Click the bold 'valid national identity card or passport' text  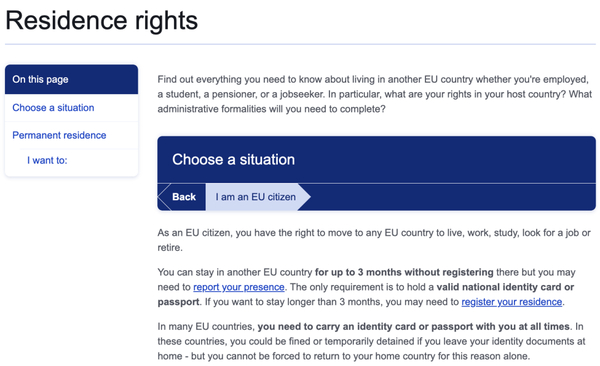pos(366,294)
